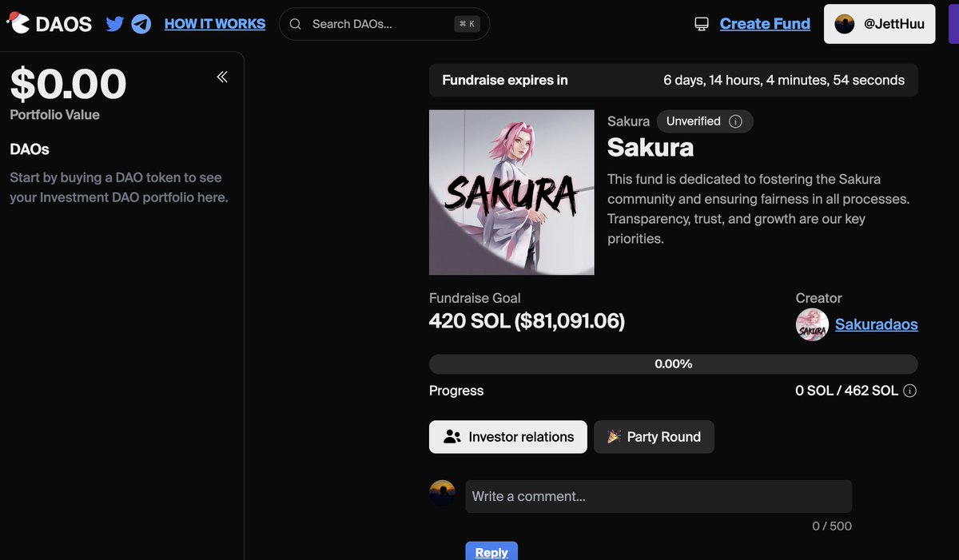Click the fundraise expiry countdown timer
This screenshot has height=560, width=959.
(784, 80)
